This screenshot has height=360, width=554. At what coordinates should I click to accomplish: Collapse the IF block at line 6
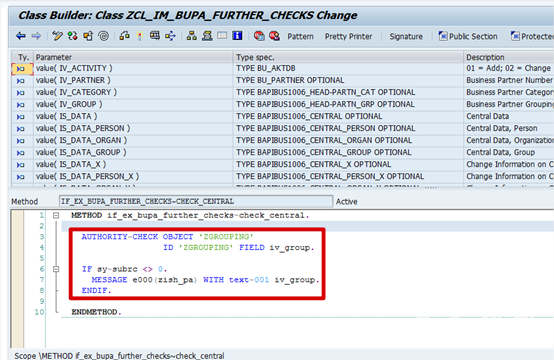pyautogui.click(x=56, y=269)
